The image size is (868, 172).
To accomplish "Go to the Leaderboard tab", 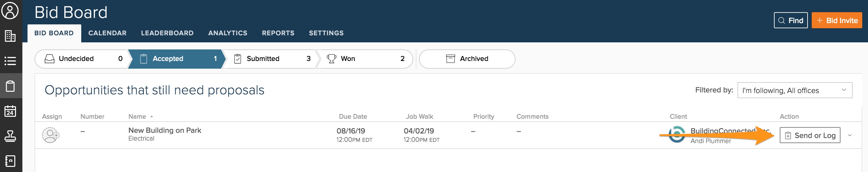I will [x=167, y=33].
